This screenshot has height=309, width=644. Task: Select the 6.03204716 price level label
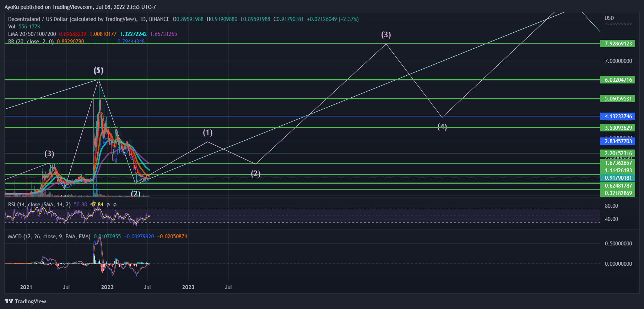tap(618, 80)
